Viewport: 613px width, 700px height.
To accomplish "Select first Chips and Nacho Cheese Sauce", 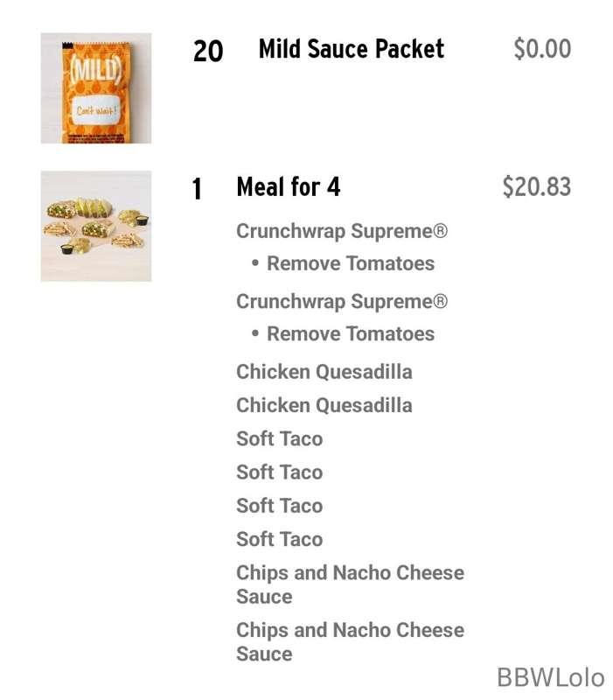I will click(350, 584).
